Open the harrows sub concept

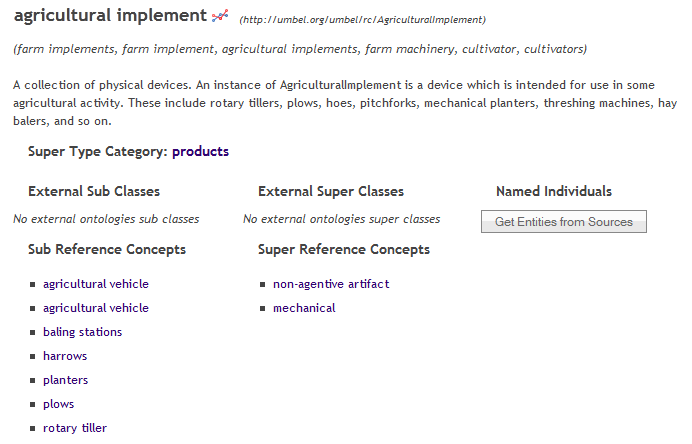65,356
